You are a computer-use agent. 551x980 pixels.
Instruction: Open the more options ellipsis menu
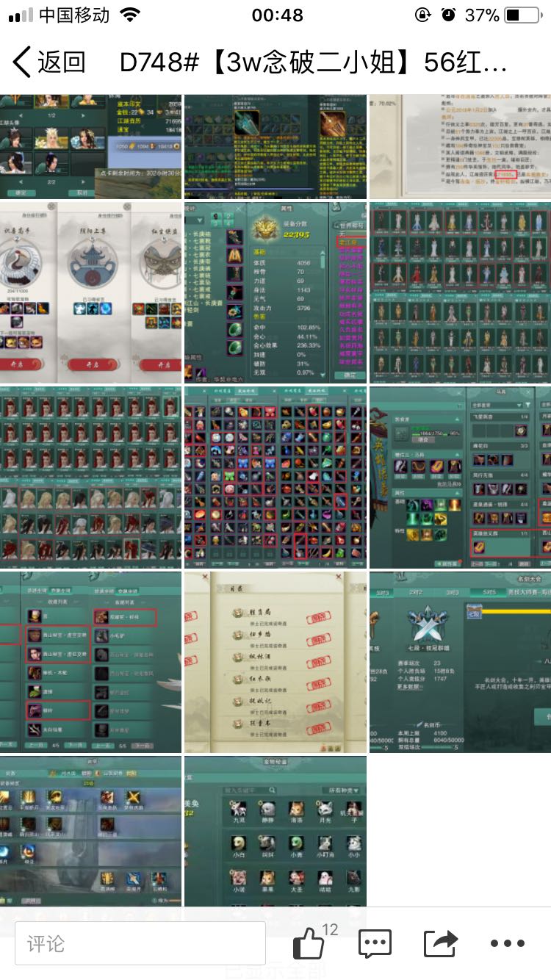(508, 944)
